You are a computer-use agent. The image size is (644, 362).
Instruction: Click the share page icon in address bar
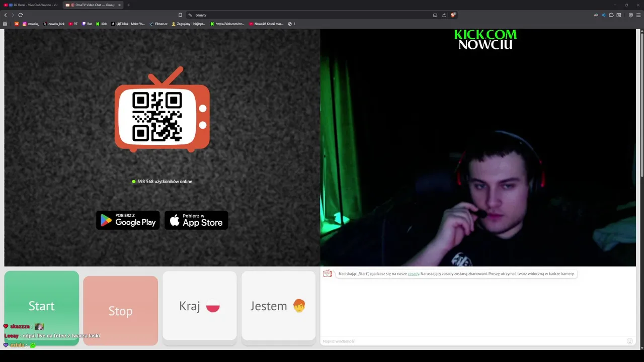click(444, 15)
